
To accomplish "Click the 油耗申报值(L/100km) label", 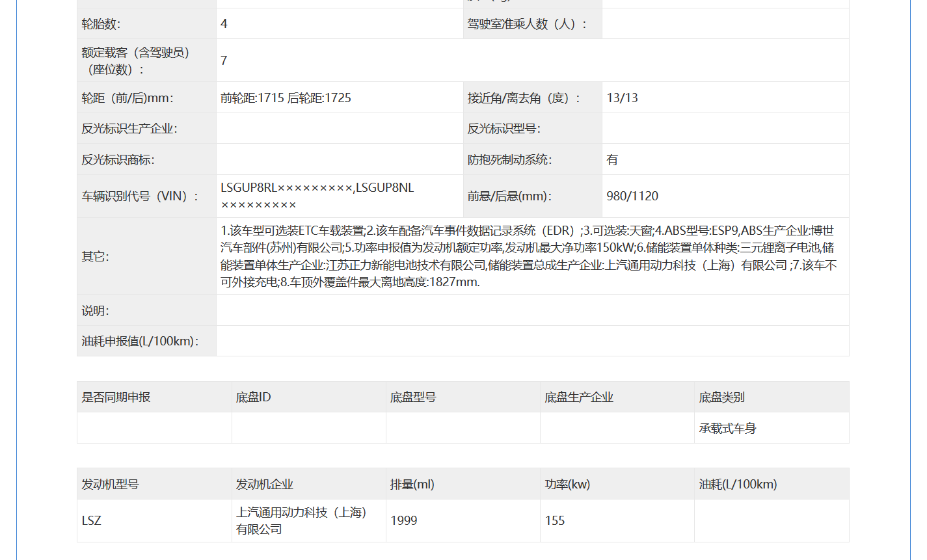I will click(140, 341).
